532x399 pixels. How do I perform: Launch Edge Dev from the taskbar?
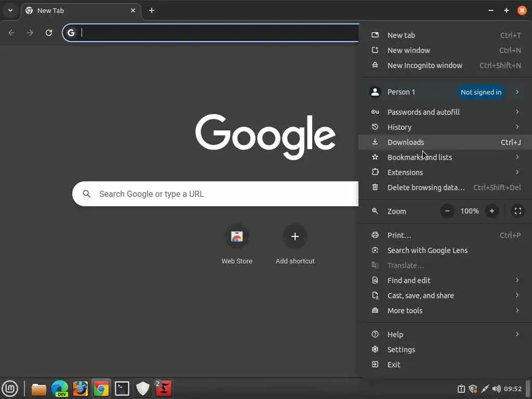tap(60, 389)
